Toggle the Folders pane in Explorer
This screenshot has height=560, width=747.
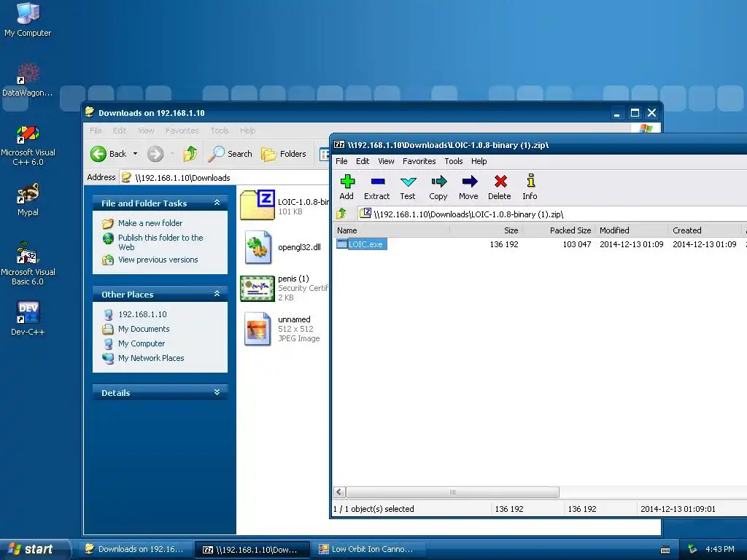click(x=284, y=154)
